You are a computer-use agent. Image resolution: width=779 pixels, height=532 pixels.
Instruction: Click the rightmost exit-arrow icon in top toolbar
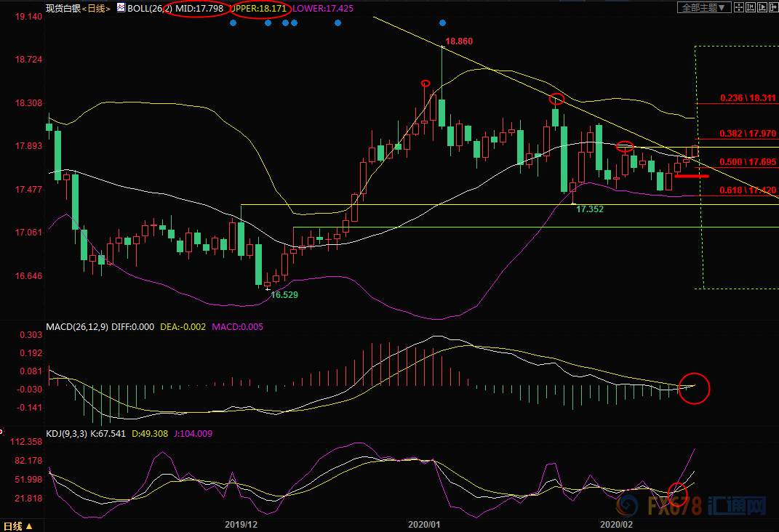(774, 7)
